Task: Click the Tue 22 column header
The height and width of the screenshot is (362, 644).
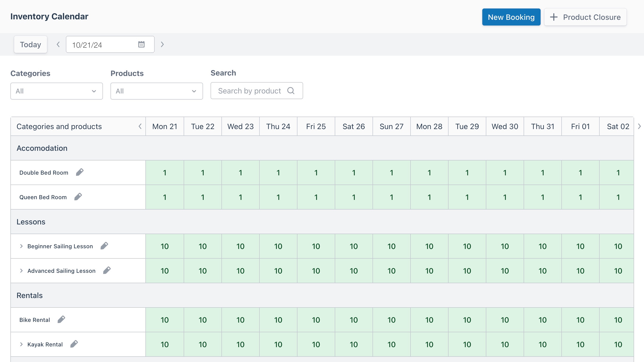Action: coord(203,126)
